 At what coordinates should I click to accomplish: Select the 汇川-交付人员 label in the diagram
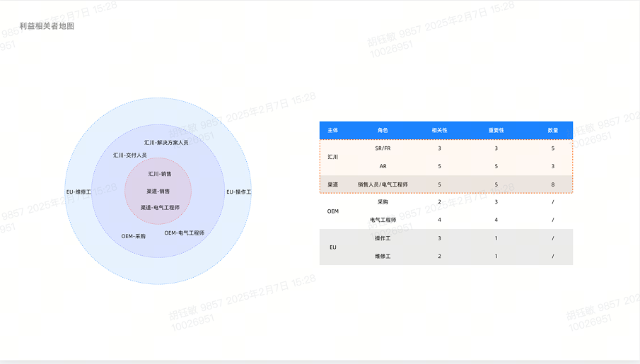coord(130,155)
